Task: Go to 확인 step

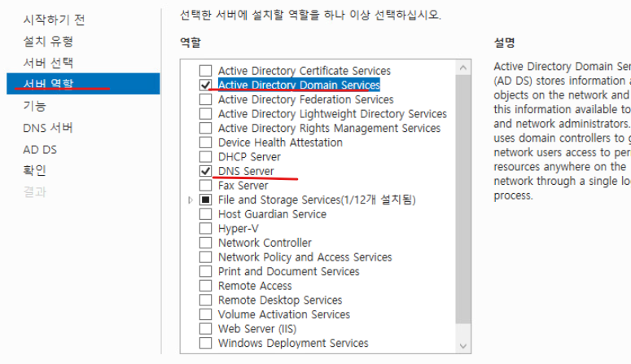Action: [x=35, y=170]
